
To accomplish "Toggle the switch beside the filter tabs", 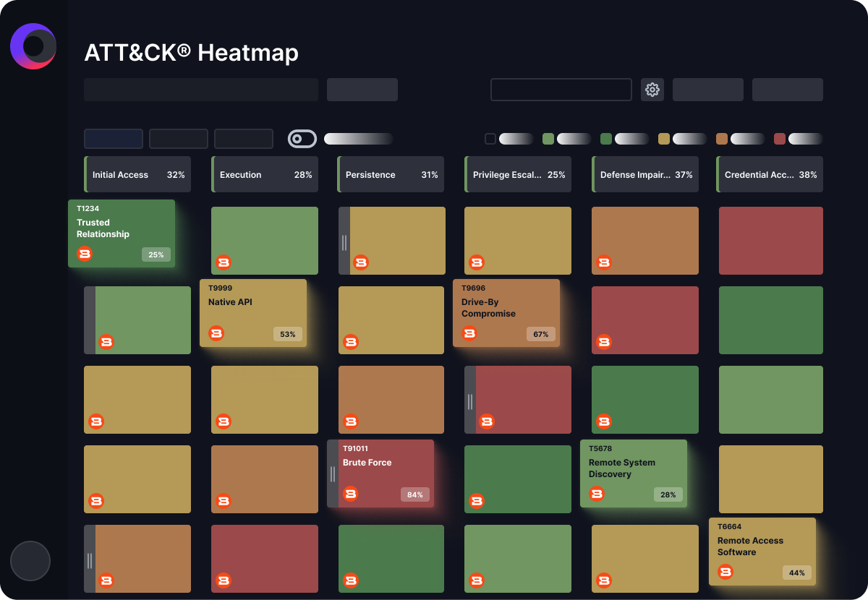I will click(302, 139).
